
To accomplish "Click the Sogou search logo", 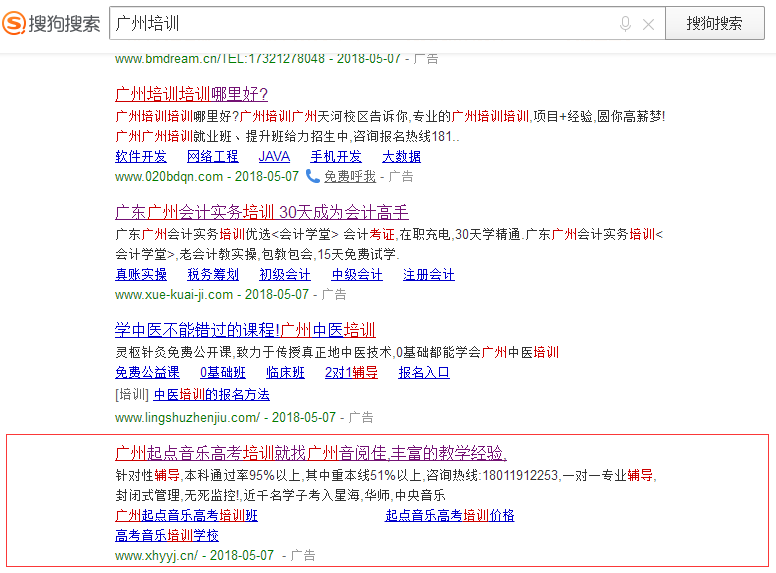I will pos(51,22).
